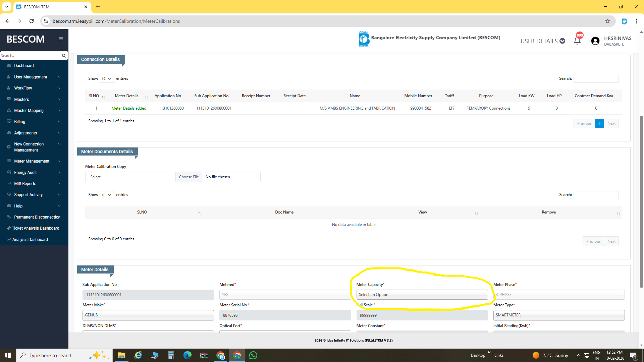Click the Connection Details Search field
Image resolution: width=644 pixels, height=362 pixels.
596,78
